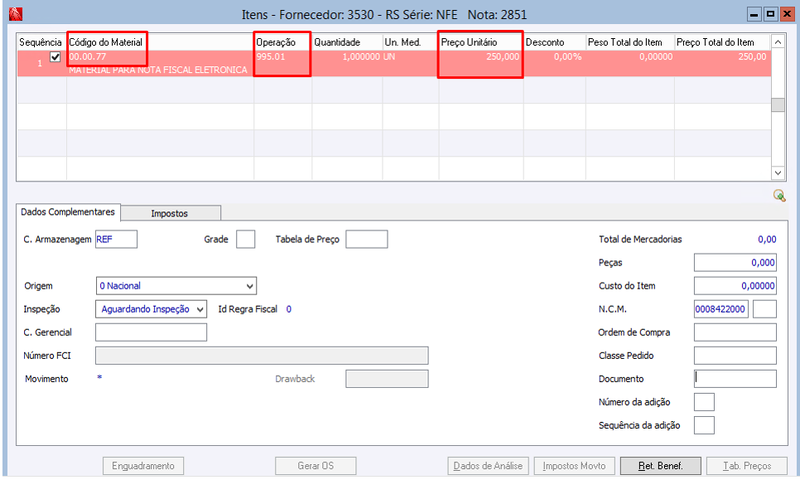The width and height of the screenshot is (800, 480).
Task: Click the Custo do Item field
Action: 735,286
